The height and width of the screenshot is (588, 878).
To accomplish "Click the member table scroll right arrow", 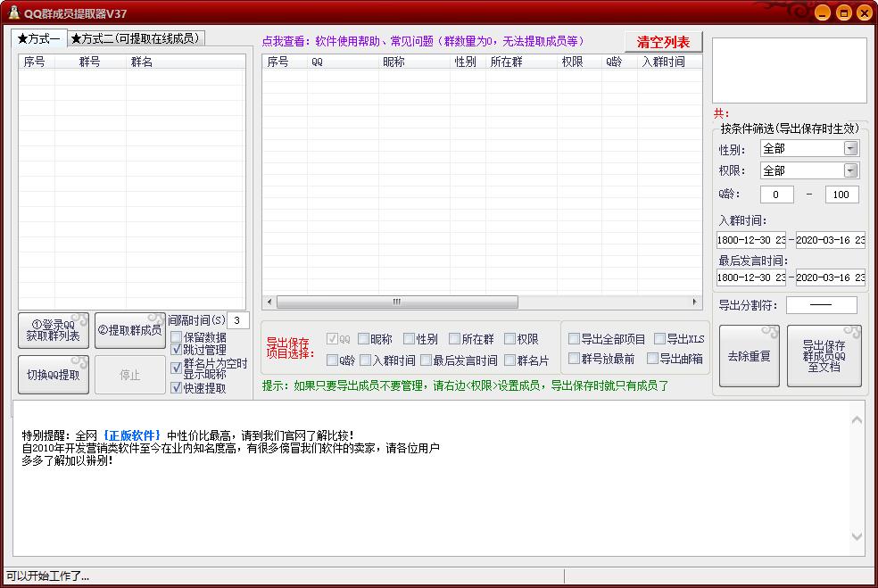I will 694,302.
